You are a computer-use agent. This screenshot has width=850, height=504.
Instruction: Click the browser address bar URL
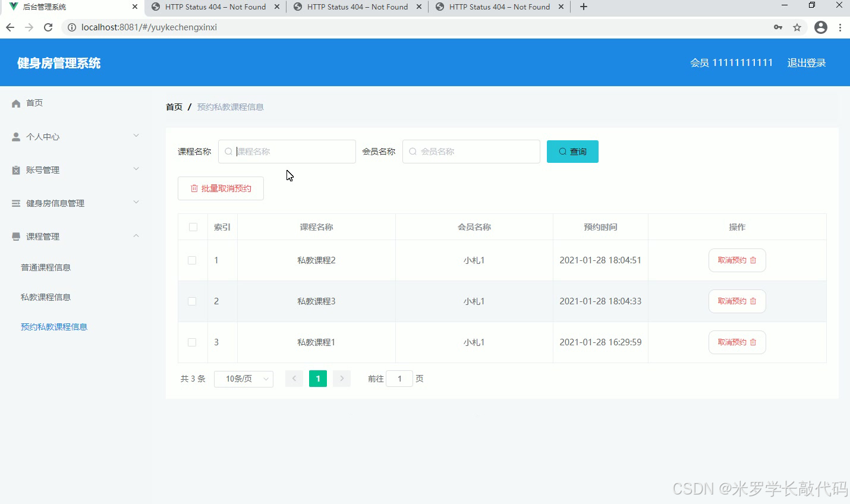(149, 27)
